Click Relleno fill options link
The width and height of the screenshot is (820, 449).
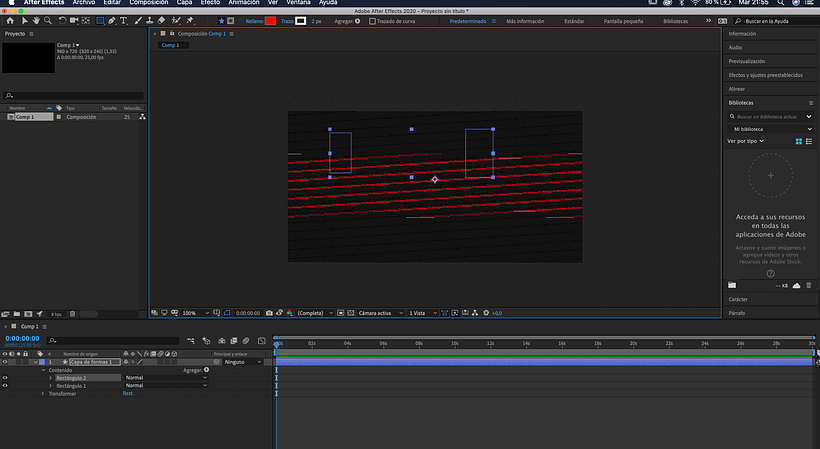point(254,21)
